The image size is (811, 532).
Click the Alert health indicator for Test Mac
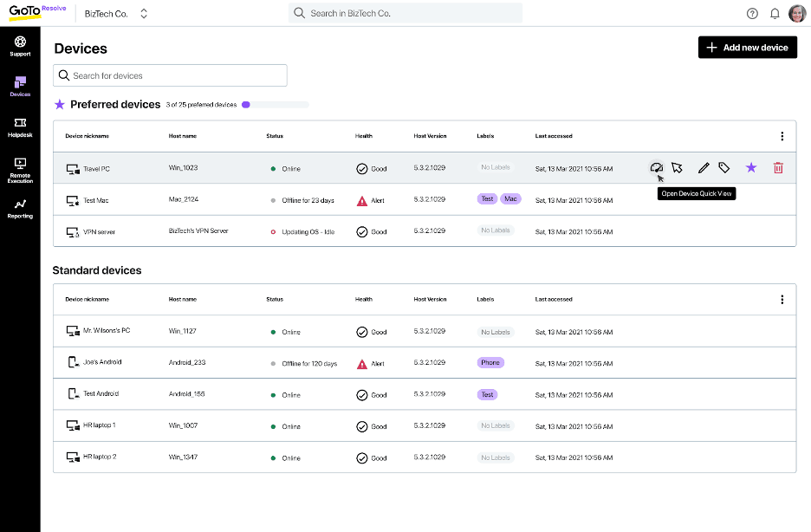click(x=363, y=199)
